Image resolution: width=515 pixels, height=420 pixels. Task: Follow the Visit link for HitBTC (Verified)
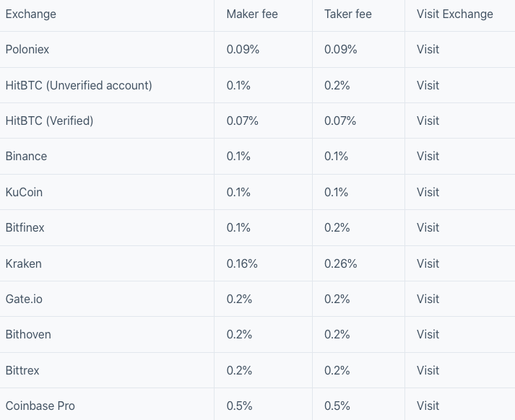(428, 121)
